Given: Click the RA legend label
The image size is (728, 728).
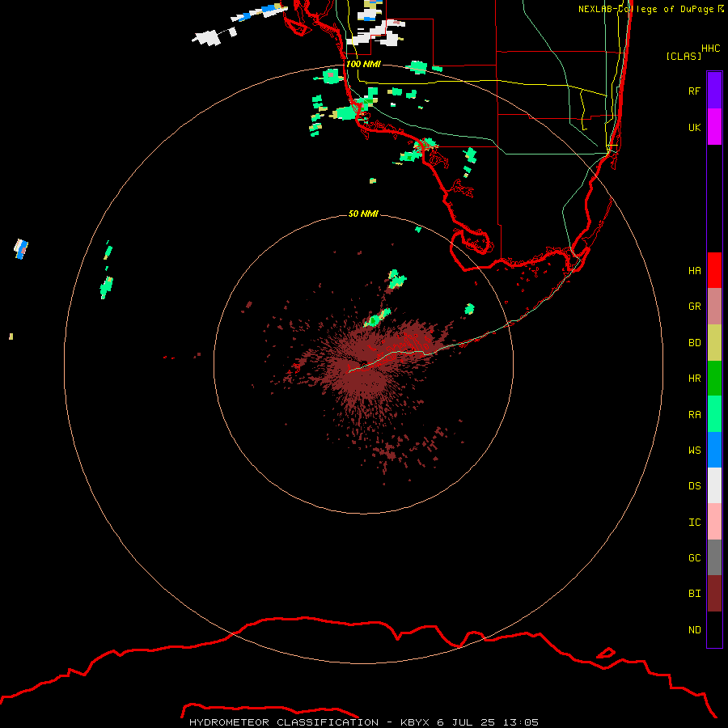Looking at the screenshot, I should click(695, 415).
